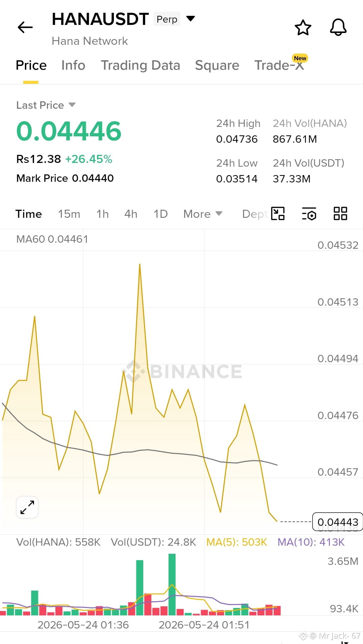The width and height of the screenshot is (363, 644).
Task: Tap the MA(10): 413K volume label
Action: (311, 542)
